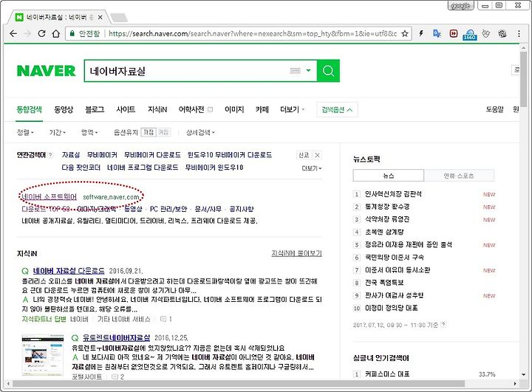
Task: Click the comment icon under first 지식iN result
Action: coord(163,319)
